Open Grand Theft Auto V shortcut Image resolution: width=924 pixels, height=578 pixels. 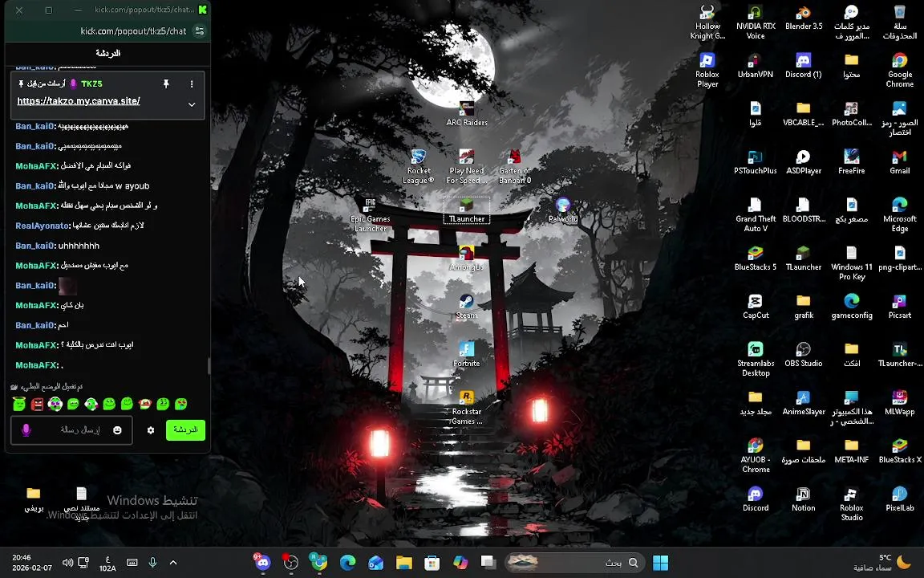(756, 214)
